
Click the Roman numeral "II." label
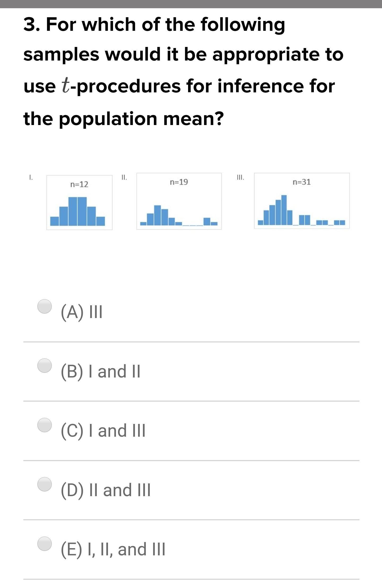click(124, 177)
